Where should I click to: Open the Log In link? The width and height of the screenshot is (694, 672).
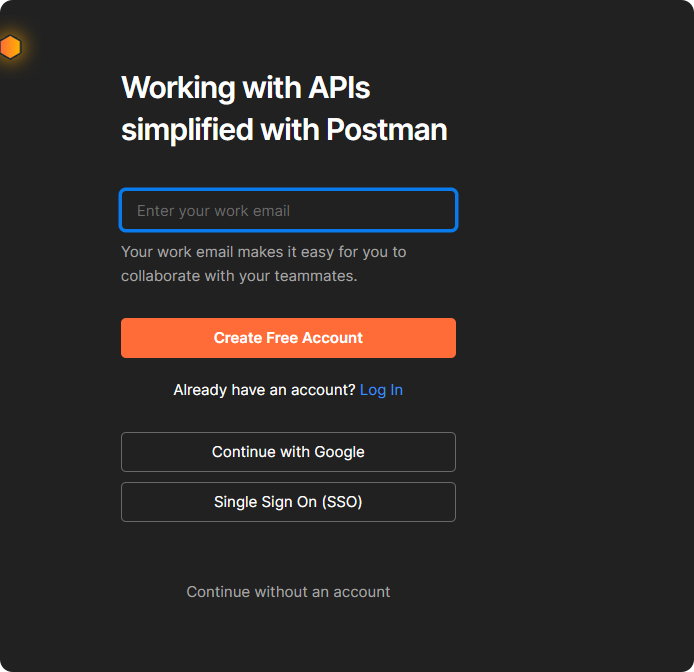(x=381, y=390)
